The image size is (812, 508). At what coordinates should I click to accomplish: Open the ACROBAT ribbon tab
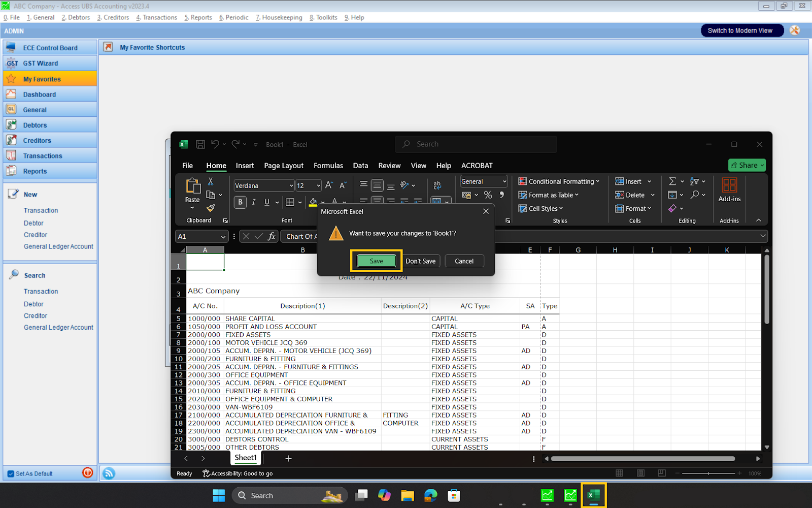tap(477, 166)
